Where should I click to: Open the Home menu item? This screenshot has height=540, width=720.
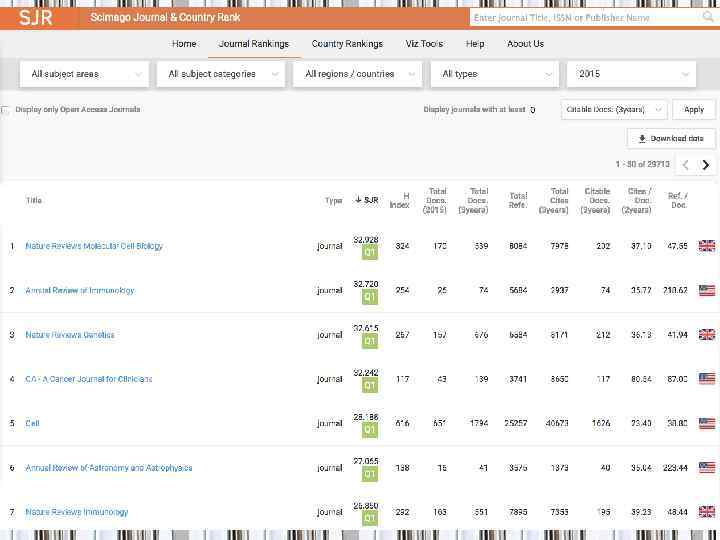tap(184, 44)
